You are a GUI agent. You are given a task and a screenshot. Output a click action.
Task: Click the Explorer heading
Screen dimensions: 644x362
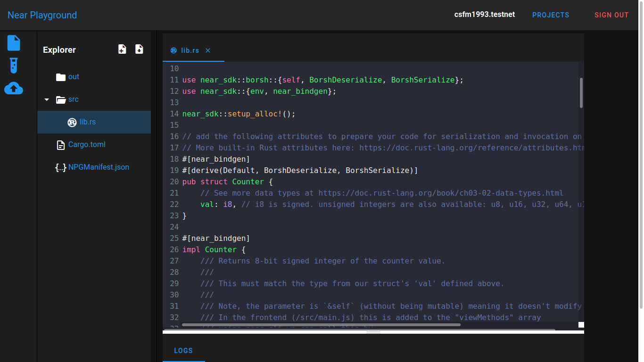click(x=59, y=50)
